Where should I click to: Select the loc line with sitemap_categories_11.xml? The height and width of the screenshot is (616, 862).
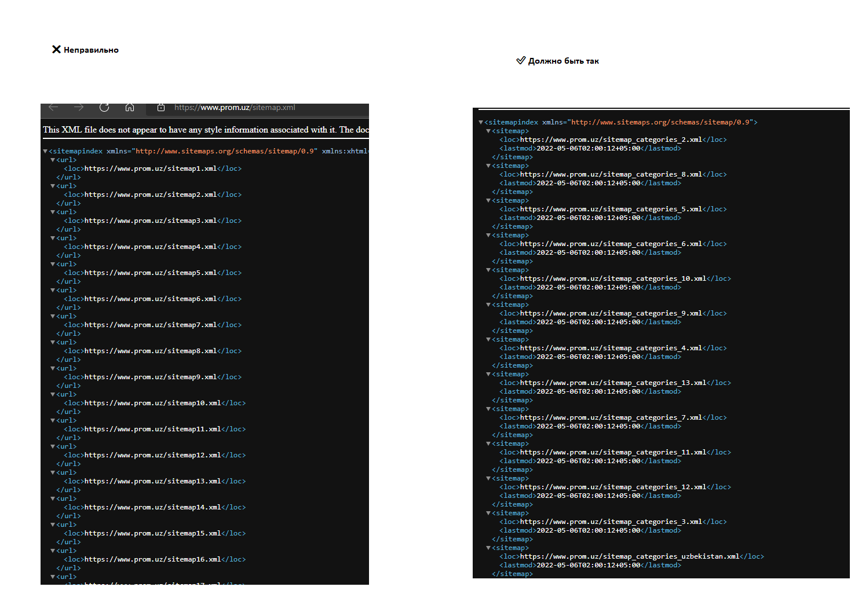click(x=615, y=452)
